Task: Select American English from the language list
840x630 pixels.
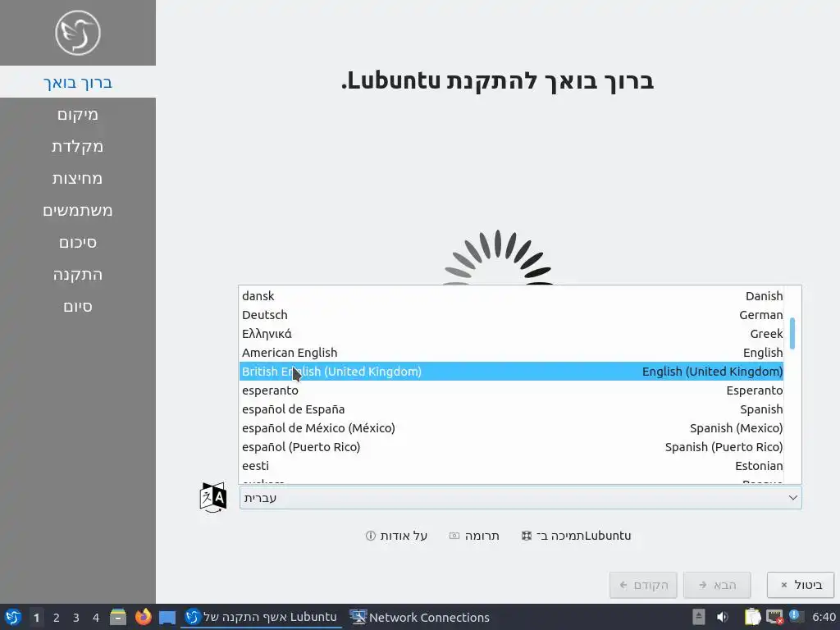Action: [x=512, y=353]
